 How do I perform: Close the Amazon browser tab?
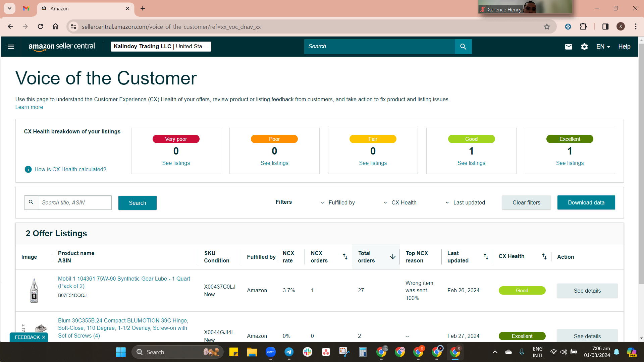(x=127, y=8)
